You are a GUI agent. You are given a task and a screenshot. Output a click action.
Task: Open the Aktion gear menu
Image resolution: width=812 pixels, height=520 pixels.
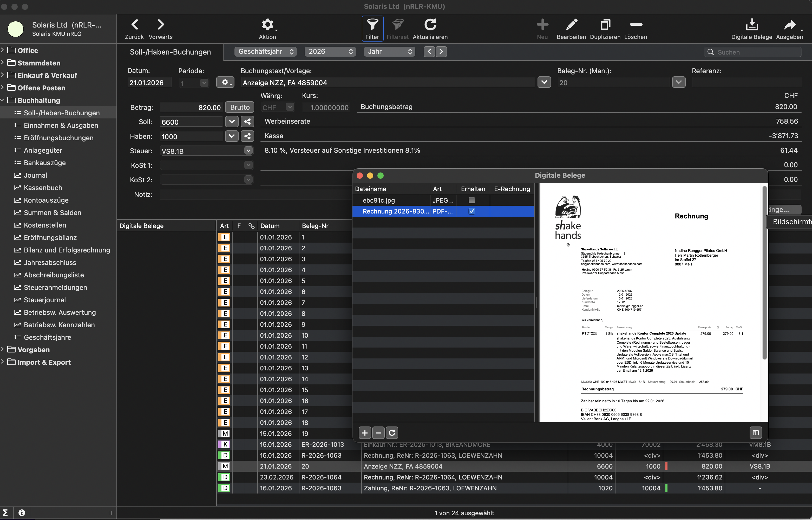pyautogui.click(x=267, y=25)
